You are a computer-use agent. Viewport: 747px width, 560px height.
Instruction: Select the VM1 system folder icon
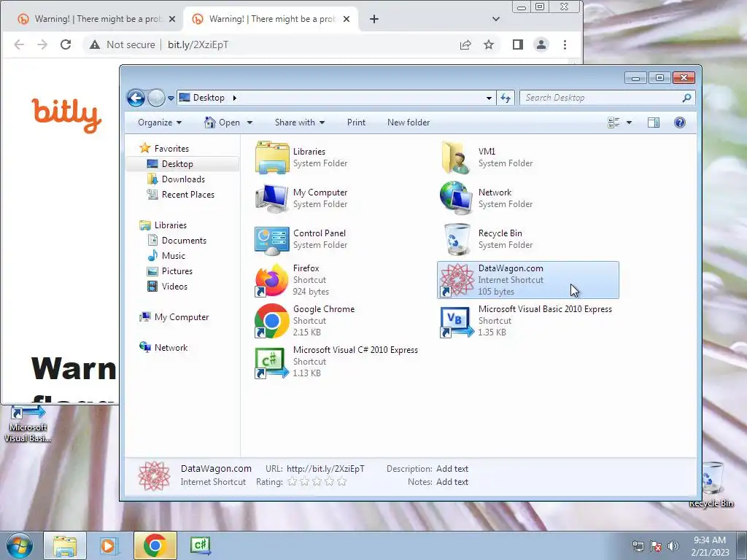457,157
